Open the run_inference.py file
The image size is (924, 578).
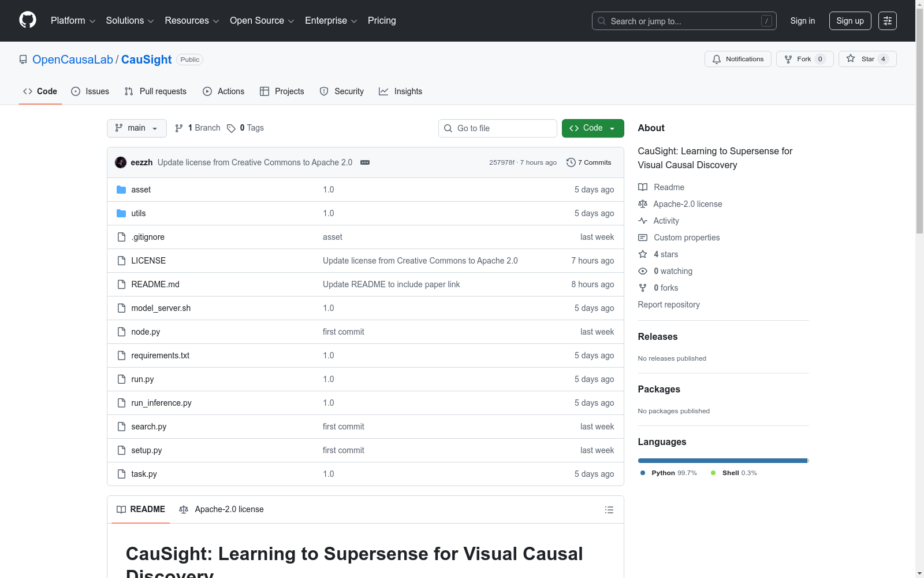click(161, 403)
